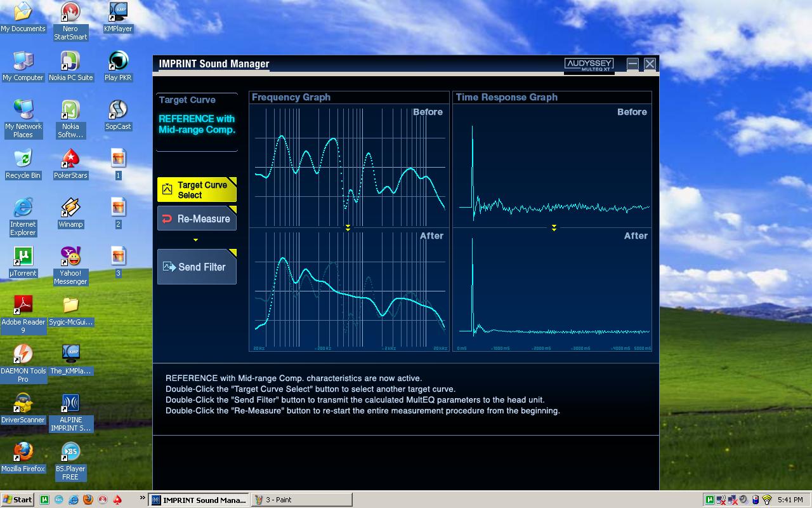Screen dimensions: 812x508
Task: Select IMPRINT Sound Manager in the taskbar
Action: [x=199, y=500]
